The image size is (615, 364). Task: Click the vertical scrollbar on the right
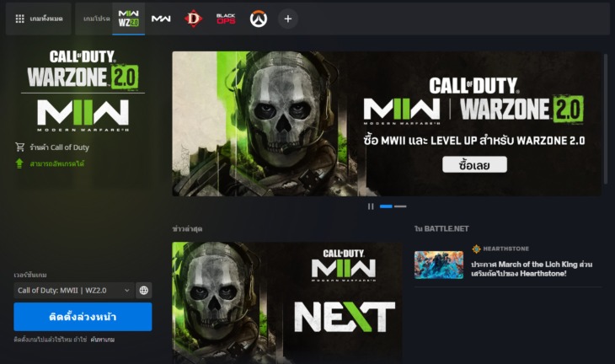[x=605, y=118]
